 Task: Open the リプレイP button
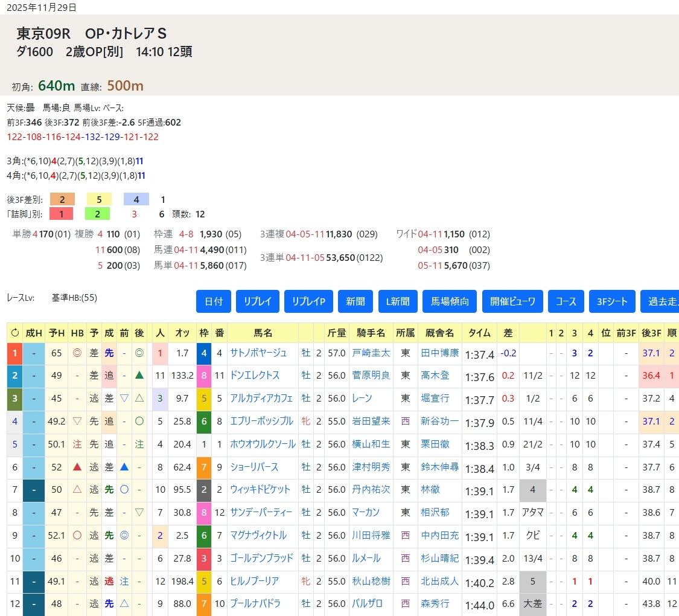tap(308, 301)
